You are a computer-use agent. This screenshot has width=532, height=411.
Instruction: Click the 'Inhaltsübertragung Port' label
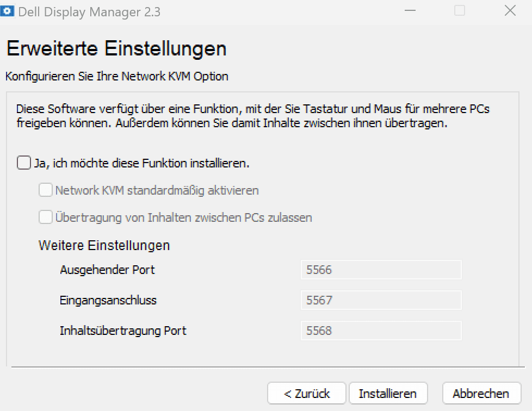[123, 331]
